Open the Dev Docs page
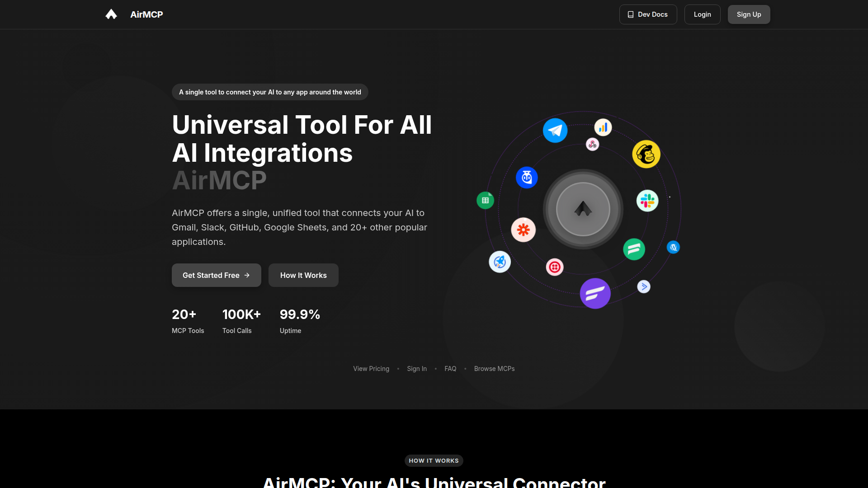This screenshot has height=488, width=868. coord(648,14)
